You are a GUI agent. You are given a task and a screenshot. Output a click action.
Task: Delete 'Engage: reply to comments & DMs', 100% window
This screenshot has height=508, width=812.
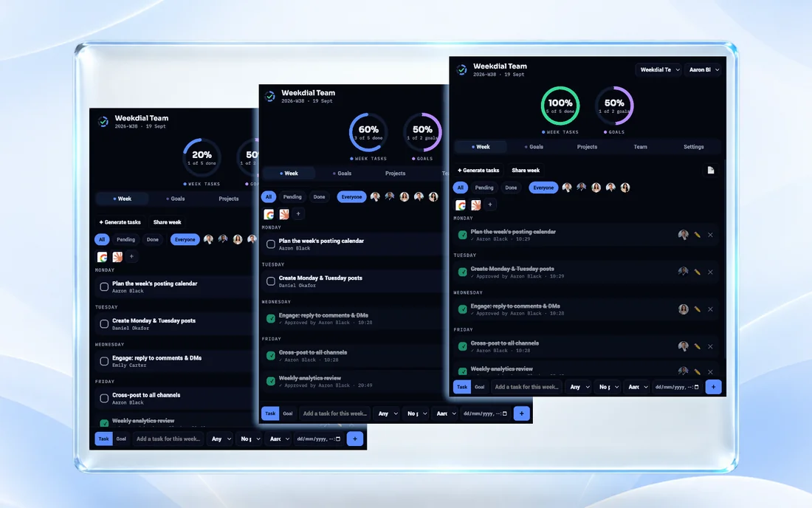pos(710,309)
